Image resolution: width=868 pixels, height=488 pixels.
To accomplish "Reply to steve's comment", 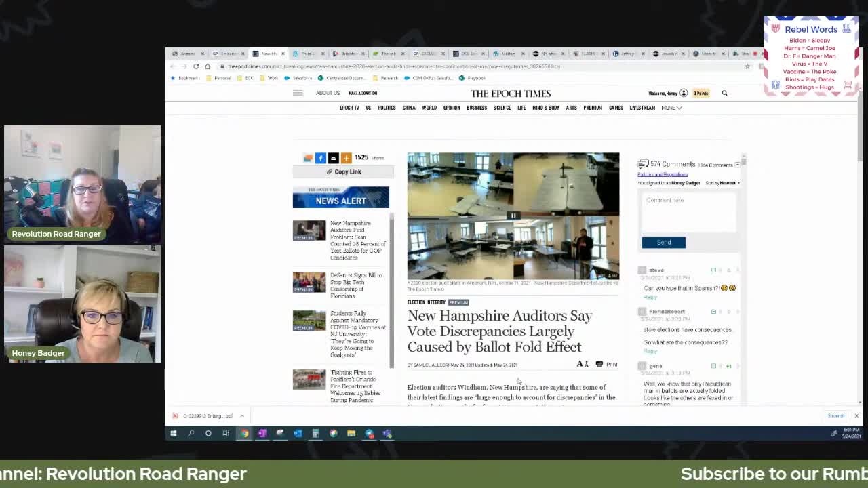I will (650, 297).
